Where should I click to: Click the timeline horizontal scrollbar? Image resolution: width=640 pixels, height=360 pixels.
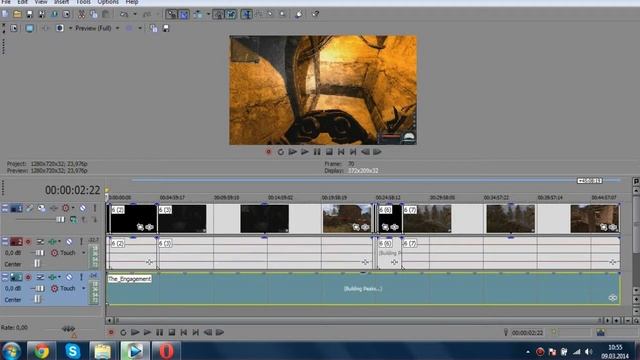click(358, 321)
